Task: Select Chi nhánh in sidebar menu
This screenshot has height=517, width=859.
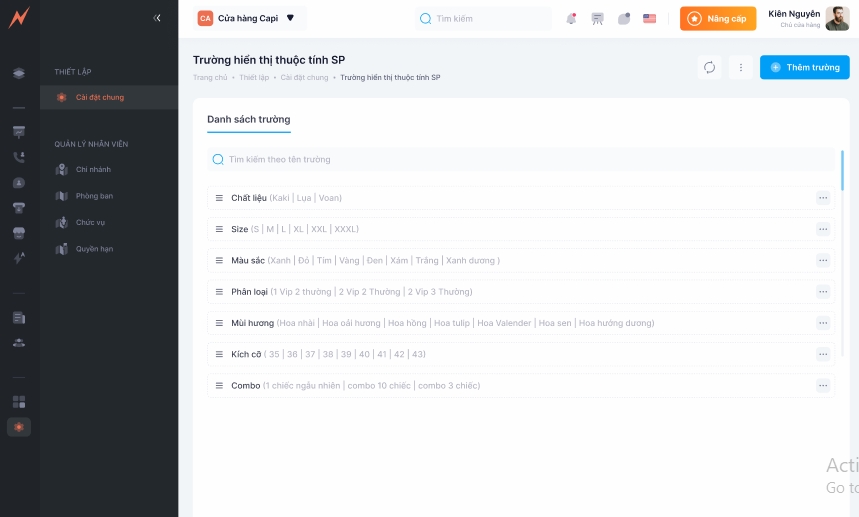Action: [93, 169]
